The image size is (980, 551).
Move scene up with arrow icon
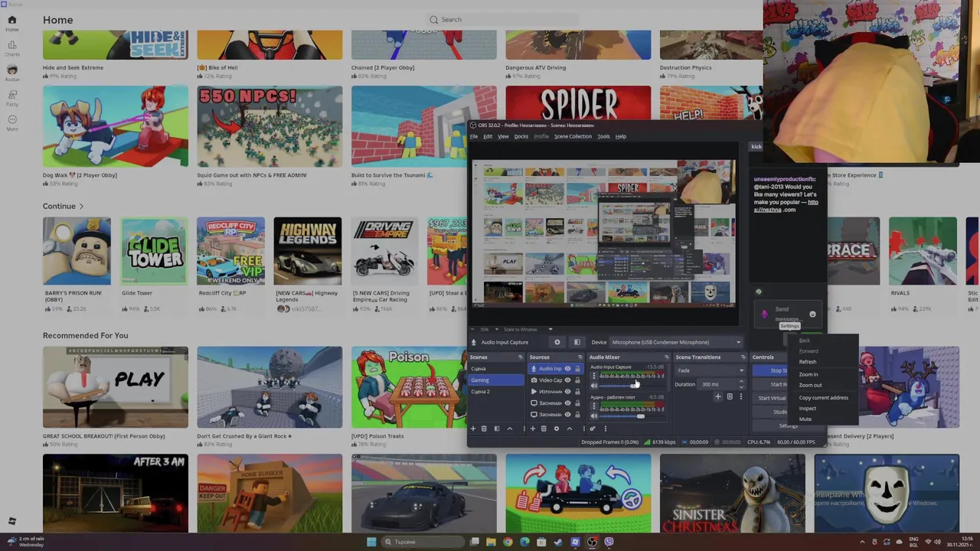pos(510,429)
